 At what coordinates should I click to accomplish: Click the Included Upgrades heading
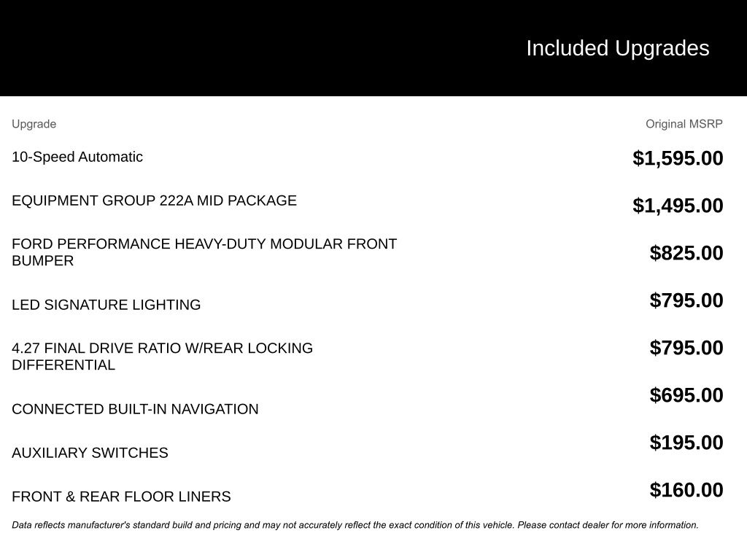(617, 48)
